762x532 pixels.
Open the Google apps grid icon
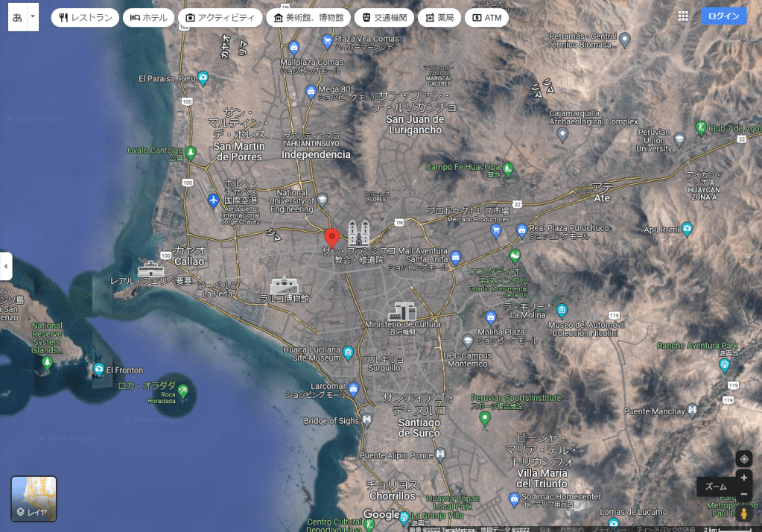(x=683, y=16)
